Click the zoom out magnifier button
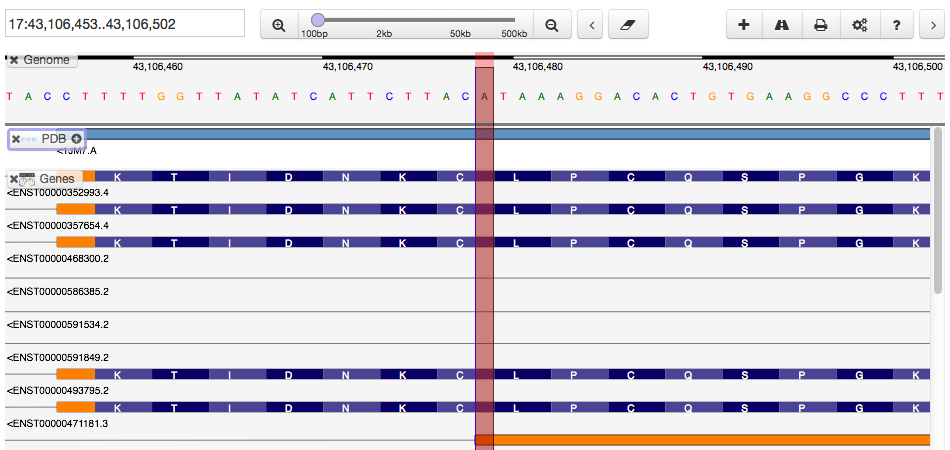Image resolution: width=950 pixels, height=450 pixels. 551,25
